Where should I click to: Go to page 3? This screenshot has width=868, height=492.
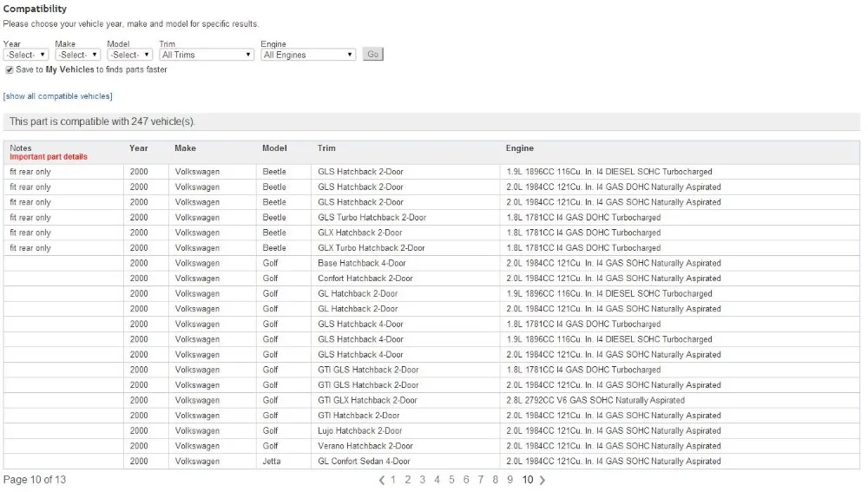(423, 480)
